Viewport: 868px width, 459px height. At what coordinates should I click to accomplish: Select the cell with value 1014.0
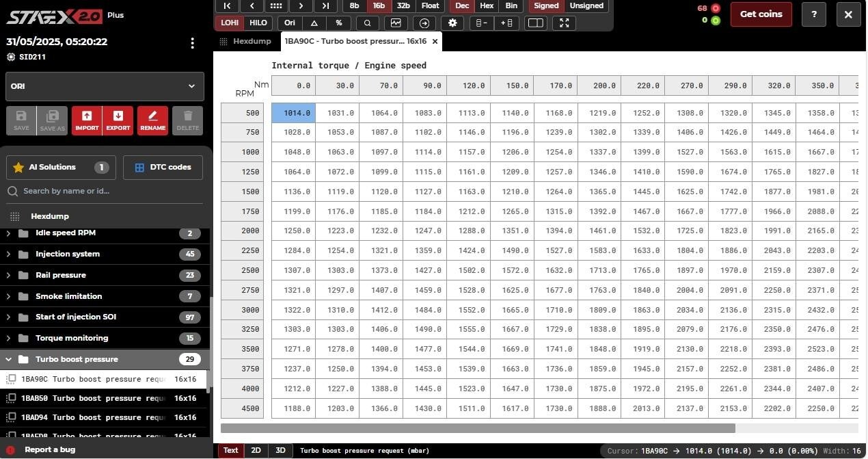point(294,114)
